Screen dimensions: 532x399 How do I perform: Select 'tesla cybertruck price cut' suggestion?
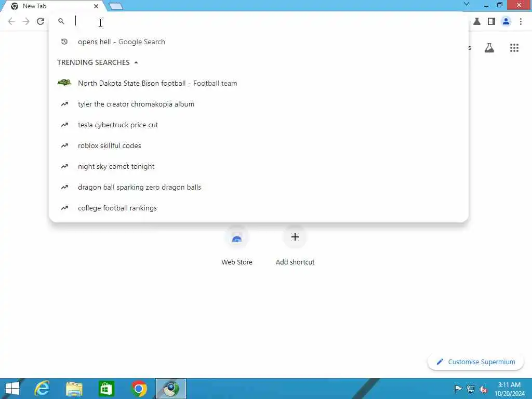[259, 125]
